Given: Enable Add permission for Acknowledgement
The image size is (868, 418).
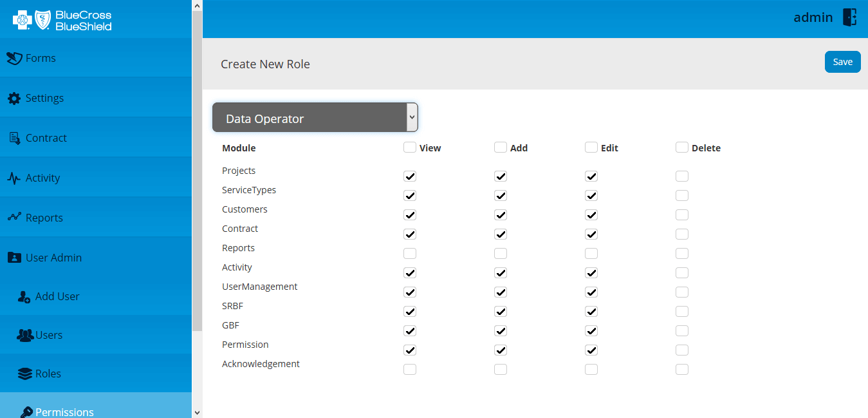Looking at the screenshot, I should tap(501, 369).
